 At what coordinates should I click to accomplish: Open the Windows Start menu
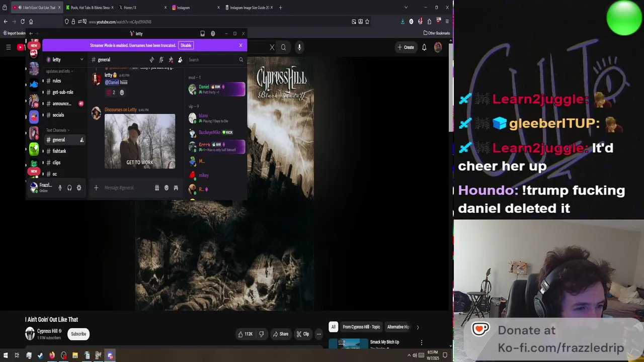5,355
